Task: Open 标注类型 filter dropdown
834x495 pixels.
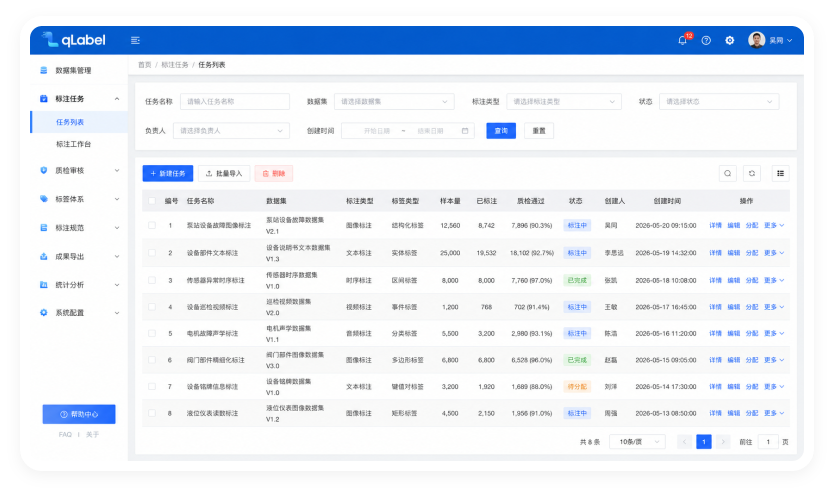Action: [x=564, y=102]
